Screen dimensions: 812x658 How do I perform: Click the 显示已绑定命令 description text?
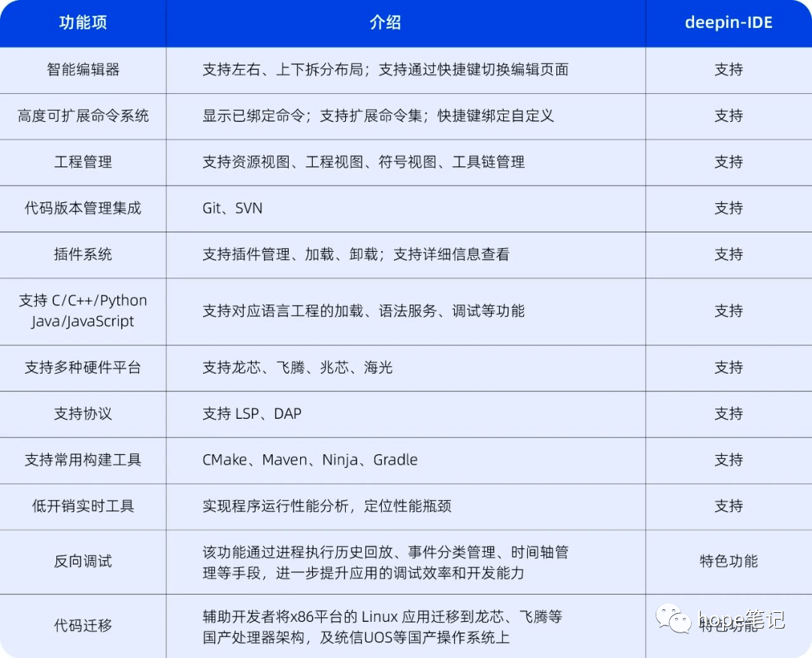(378, 116)
